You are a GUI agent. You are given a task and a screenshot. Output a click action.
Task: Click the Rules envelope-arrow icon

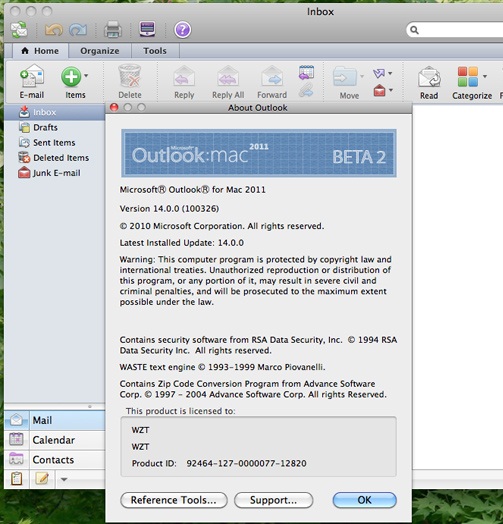coord(379,73)
